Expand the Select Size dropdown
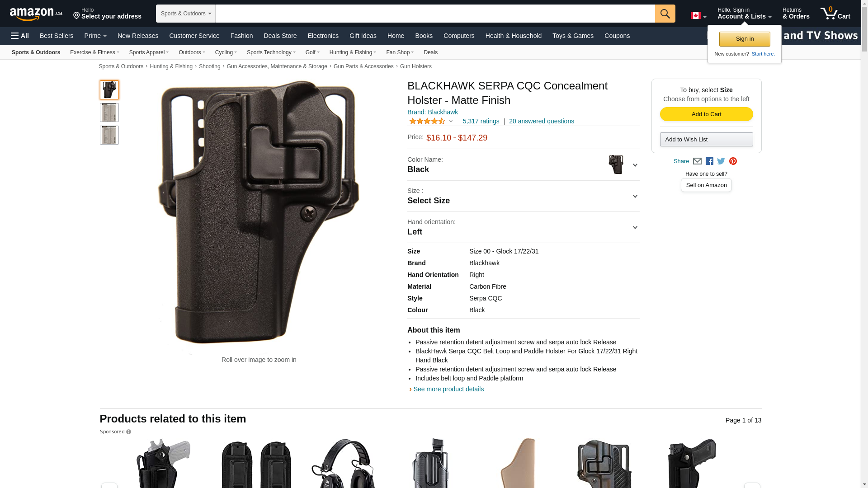 [x=523, y=196]
